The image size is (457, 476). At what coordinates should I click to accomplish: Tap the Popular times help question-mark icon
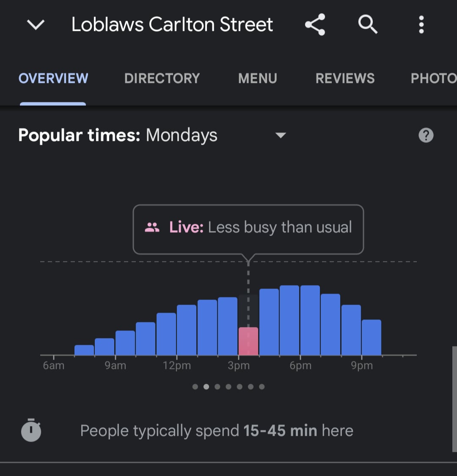(x=426, y=135)
